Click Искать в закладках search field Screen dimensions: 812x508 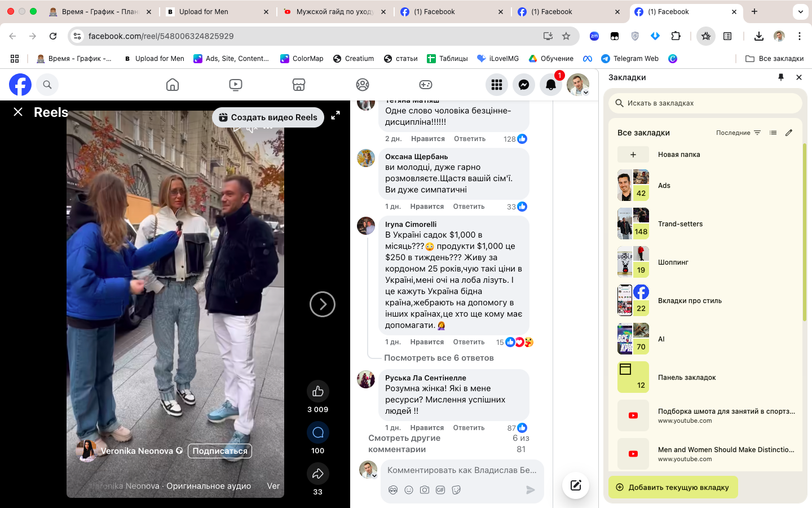(x=705, y=103)
